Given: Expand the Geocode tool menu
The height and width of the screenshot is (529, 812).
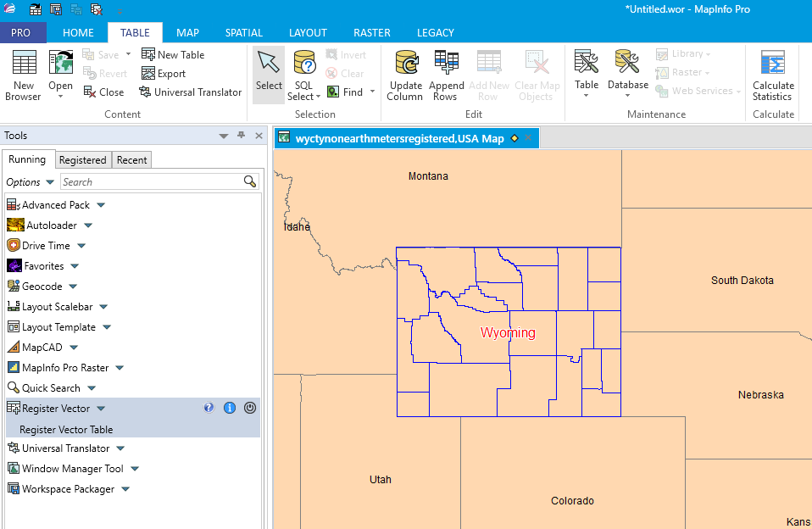Looking at the screenshot, I should coord(73,287).
